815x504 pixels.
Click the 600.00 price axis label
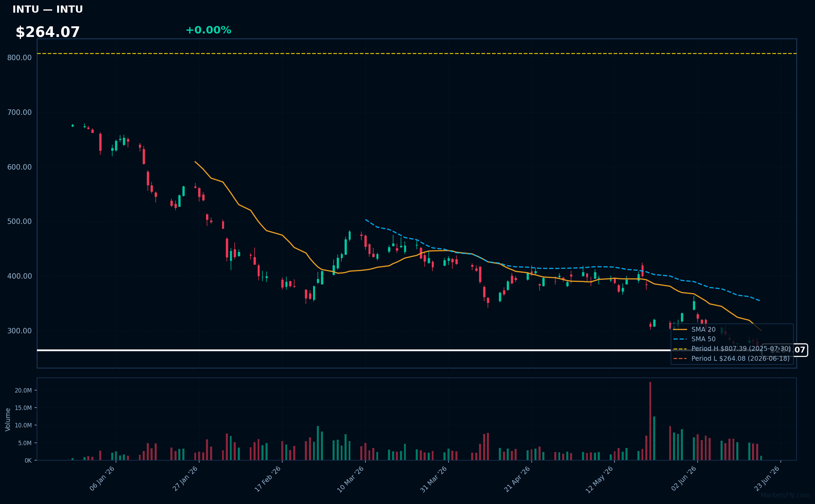pyautogui.click(x=20, y=167)
